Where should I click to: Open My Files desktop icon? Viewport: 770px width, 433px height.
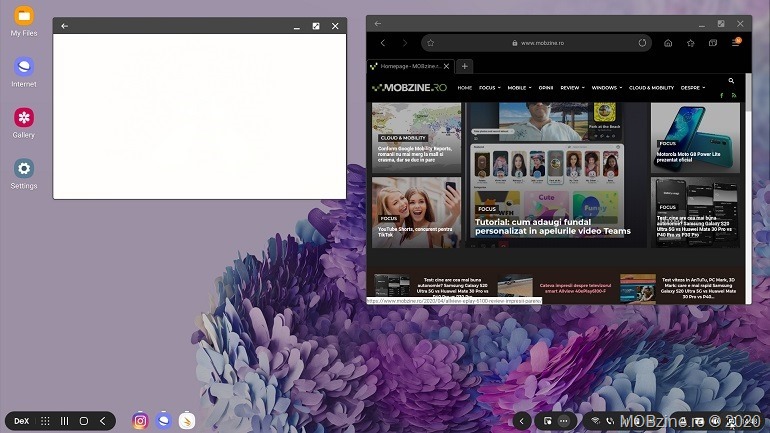pos(24,22)
